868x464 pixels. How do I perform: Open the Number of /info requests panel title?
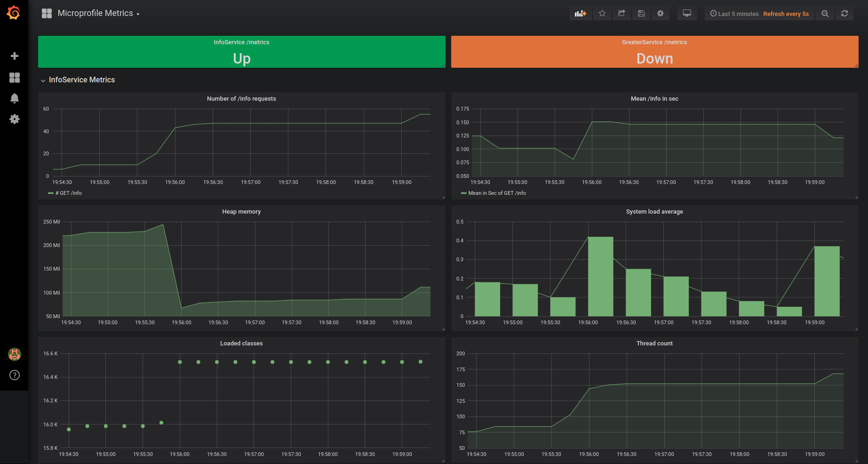coord(241,99)
